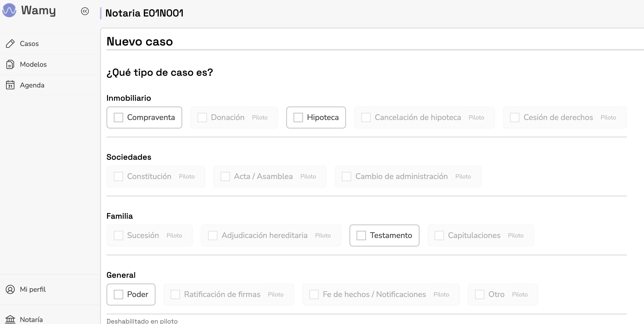
Task: Check the Compraventa checkbox
Action: click(118, 117)
